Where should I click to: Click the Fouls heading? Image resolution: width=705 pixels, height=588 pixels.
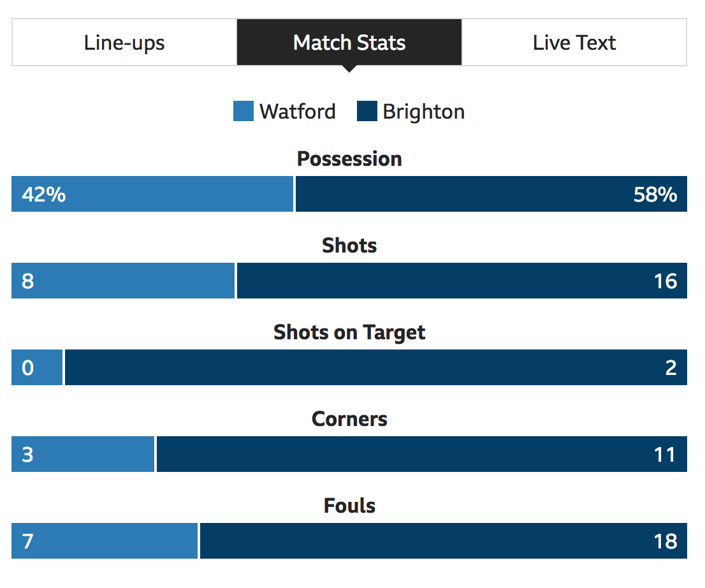349,506
